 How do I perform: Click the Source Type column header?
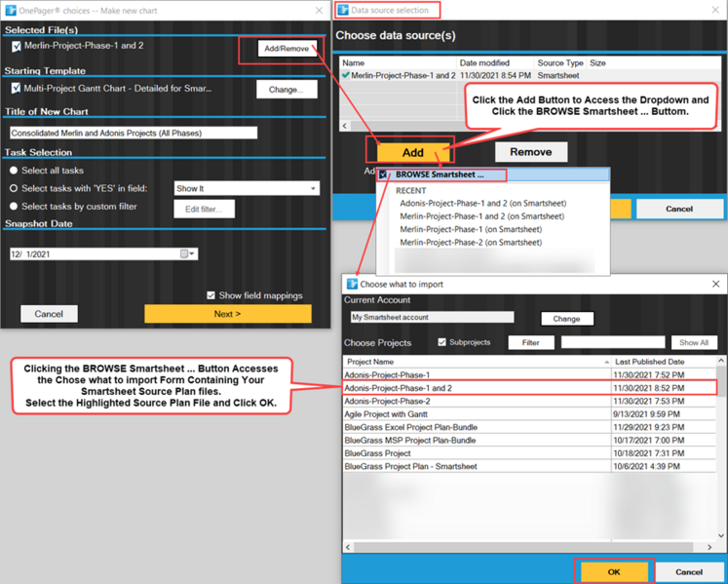(x=560, y=62)
